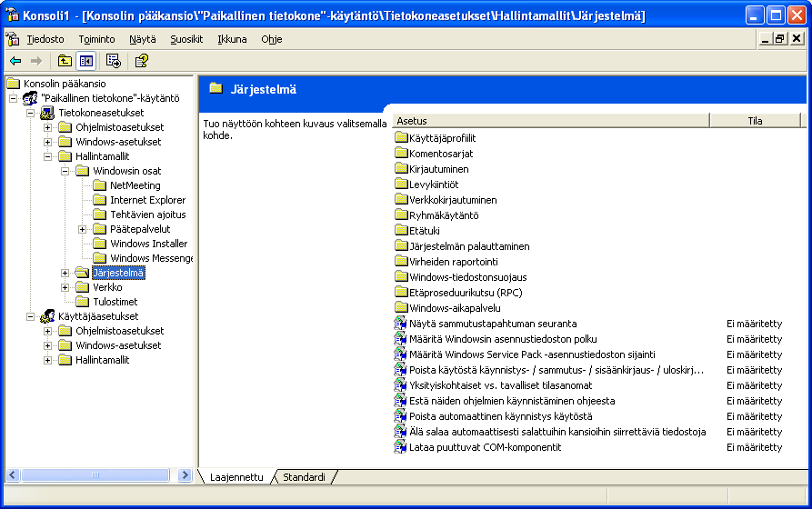Click the Windows-tiedostonsuojaus folder icon
Image resolution: width=812 pixels, height=509 pixels.
tap(401, 276)
